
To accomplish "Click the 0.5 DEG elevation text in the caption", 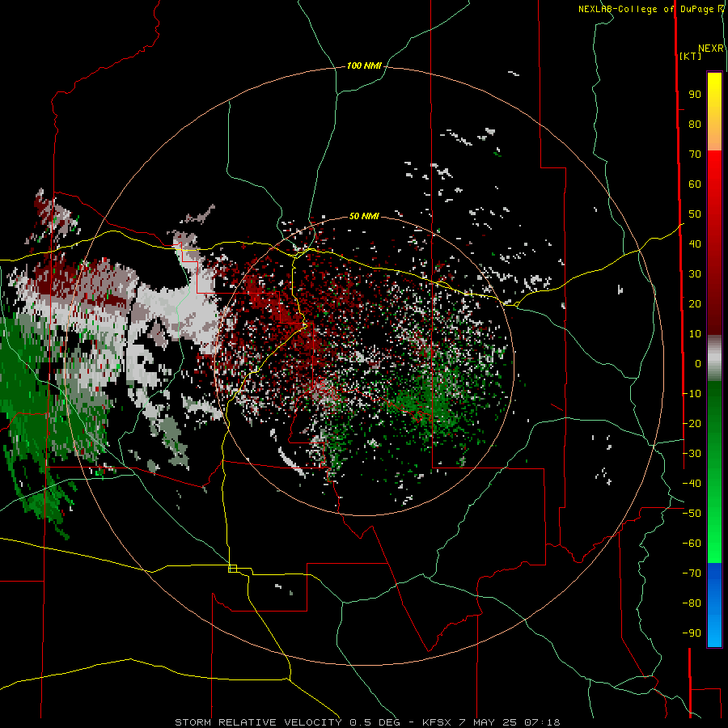I will click(375, 722).
